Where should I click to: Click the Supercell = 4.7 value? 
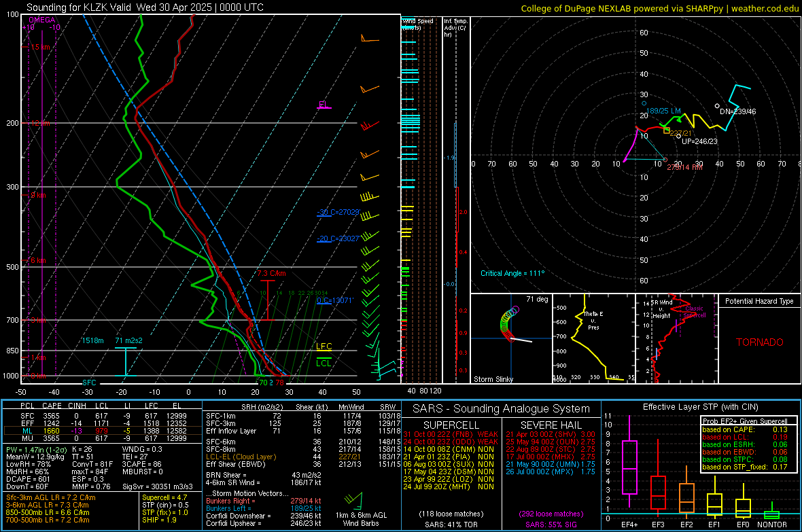click(x=164, y=497)
